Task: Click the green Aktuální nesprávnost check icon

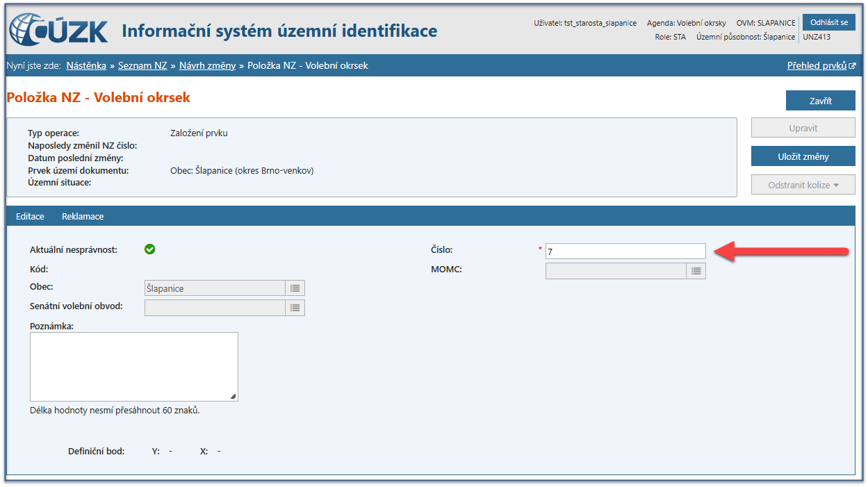Action: pyautogui.click(x=149, y=249)
